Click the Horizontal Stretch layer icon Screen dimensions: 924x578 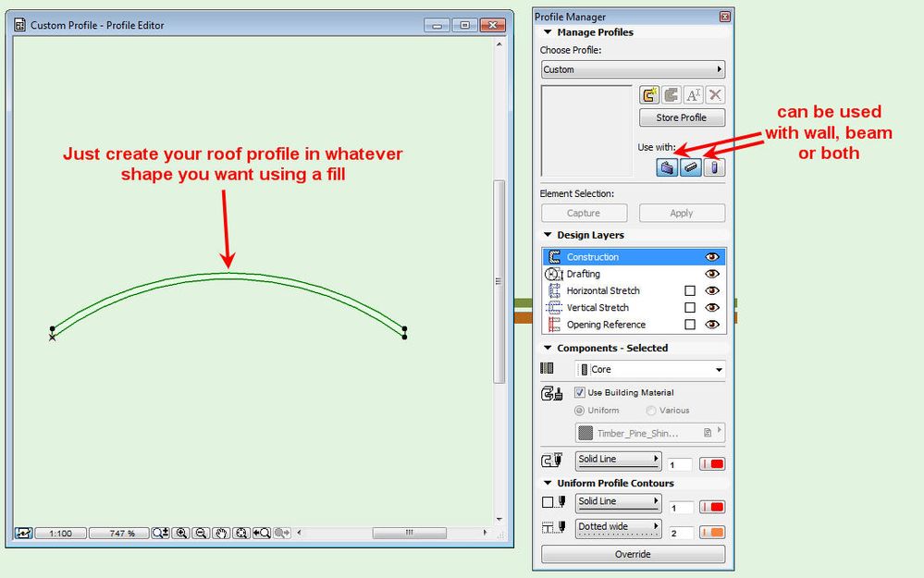pos(554,290)
